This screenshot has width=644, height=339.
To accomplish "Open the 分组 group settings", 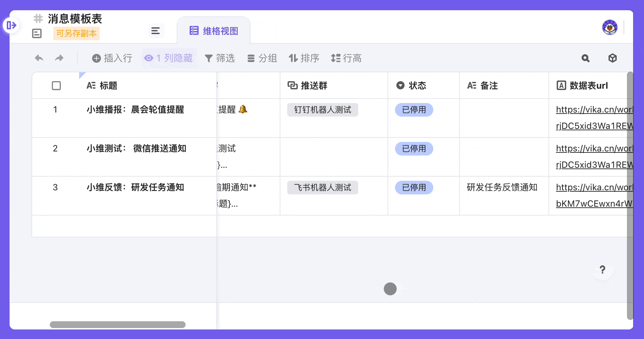I will pos(262,58).
